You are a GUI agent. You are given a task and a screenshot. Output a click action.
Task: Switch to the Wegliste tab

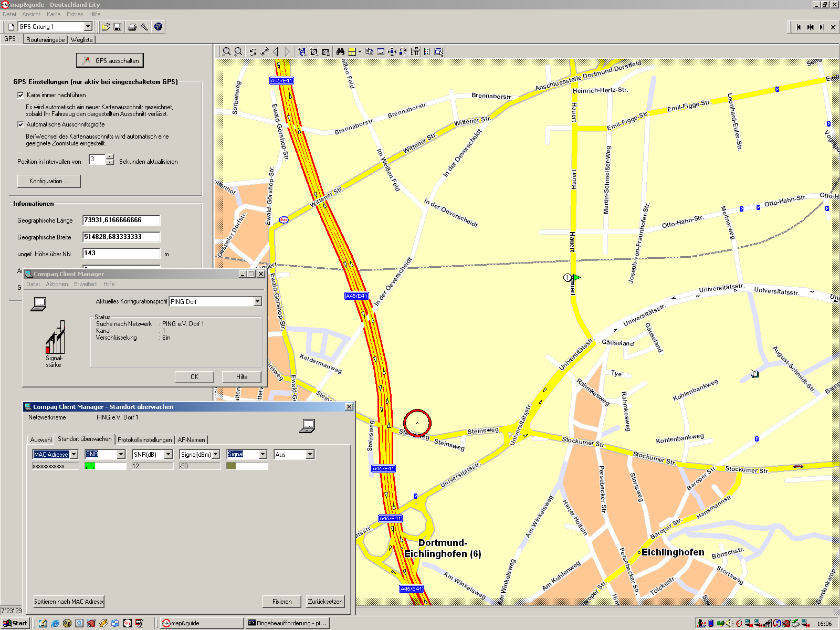[81, 40]
